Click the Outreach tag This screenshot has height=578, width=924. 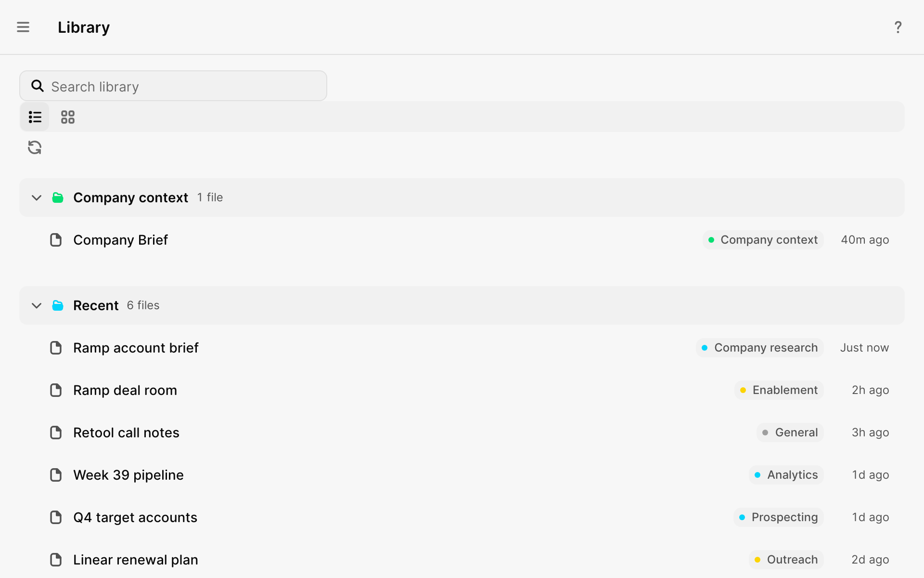point(786,560)
